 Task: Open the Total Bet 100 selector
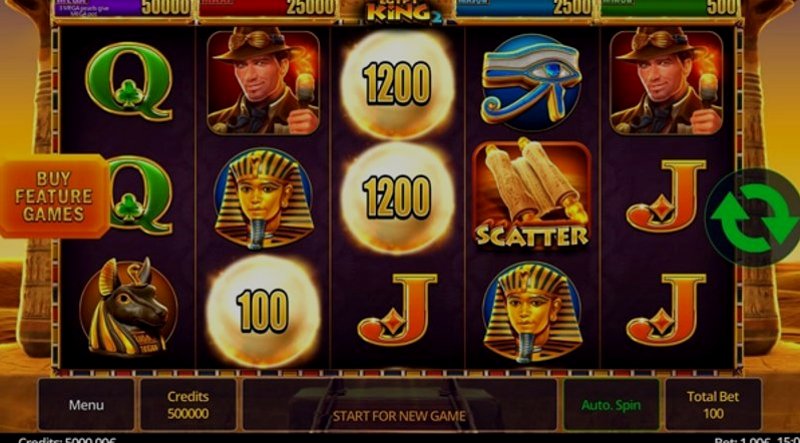click(x=713, y=405)
